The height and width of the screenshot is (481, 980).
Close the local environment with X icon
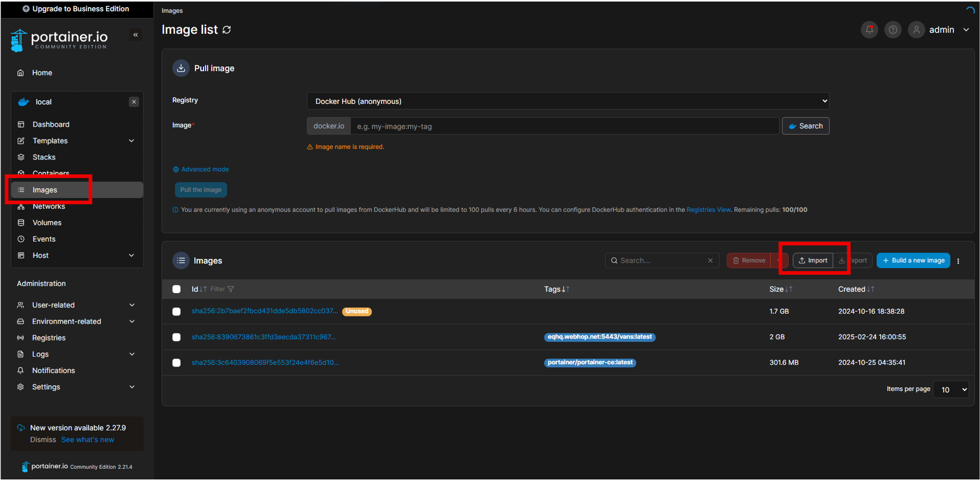pyautogui.click(x=134, y=102)
